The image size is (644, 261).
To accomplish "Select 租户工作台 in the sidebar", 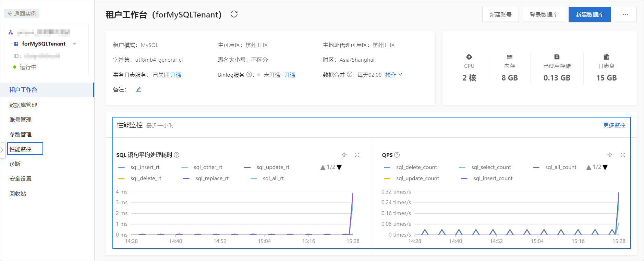I will click(47, 90).
